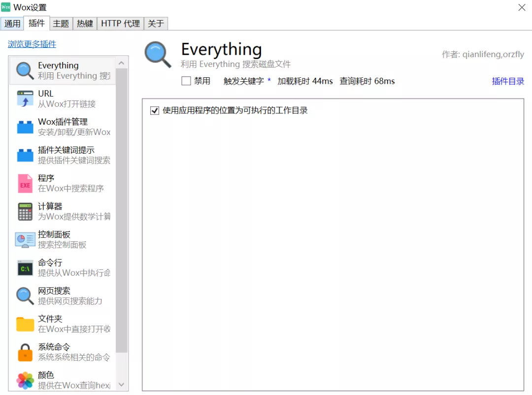Viewport: 532px width, 395px height.
Task: Open the 浏览更多插件 link
Action: tap(32, 44)
